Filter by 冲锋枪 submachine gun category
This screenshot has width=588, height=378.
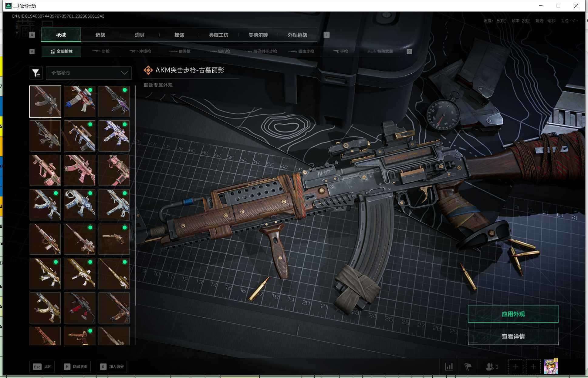140,51
